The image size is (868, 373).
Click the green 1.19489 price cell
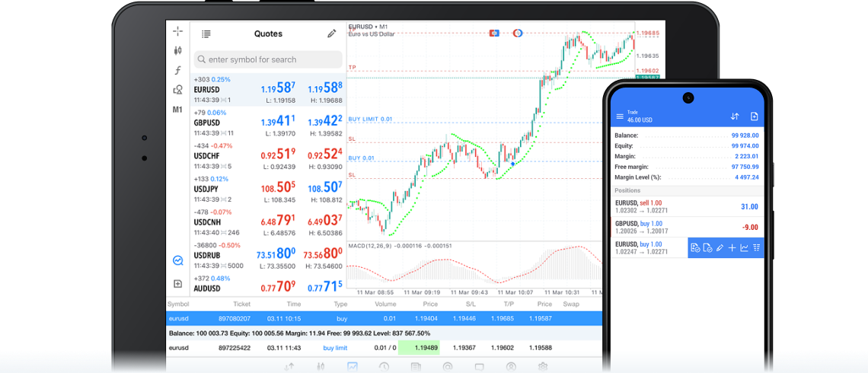coord(420,348)
